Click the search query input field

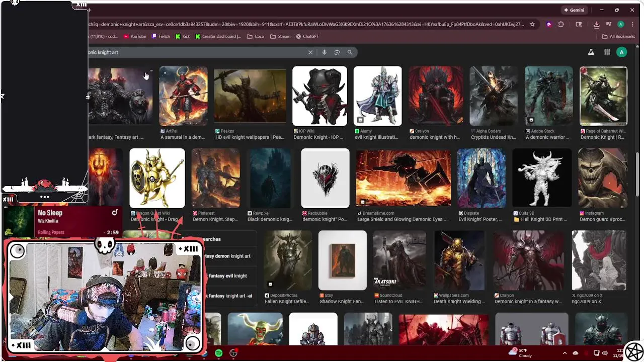click(x=196, y=52)
